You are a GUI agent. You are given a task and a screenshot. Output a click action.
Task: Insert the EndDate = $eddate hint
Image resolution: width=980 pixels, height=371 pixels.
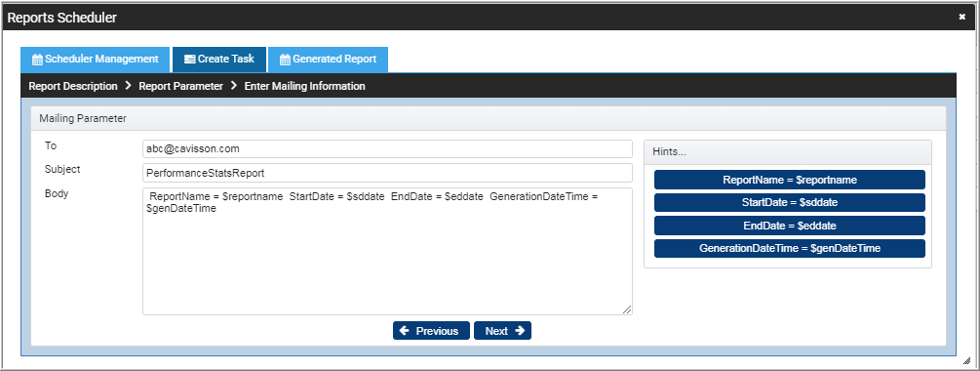pyautogui.click(x=790, y=226)
